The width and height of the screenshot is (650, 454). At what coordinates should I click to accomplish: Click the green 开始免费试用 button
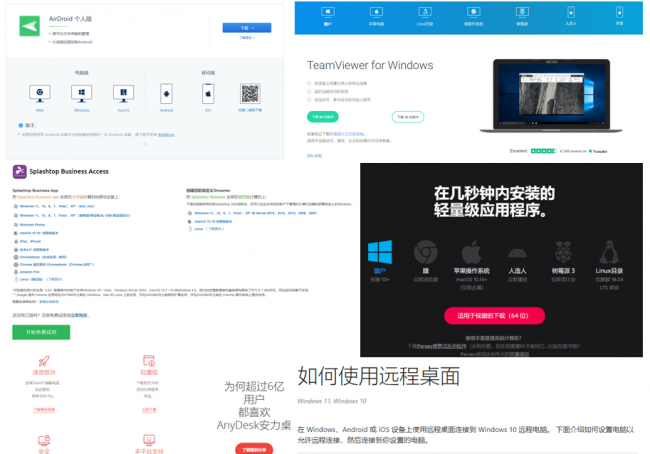(41, 332)
